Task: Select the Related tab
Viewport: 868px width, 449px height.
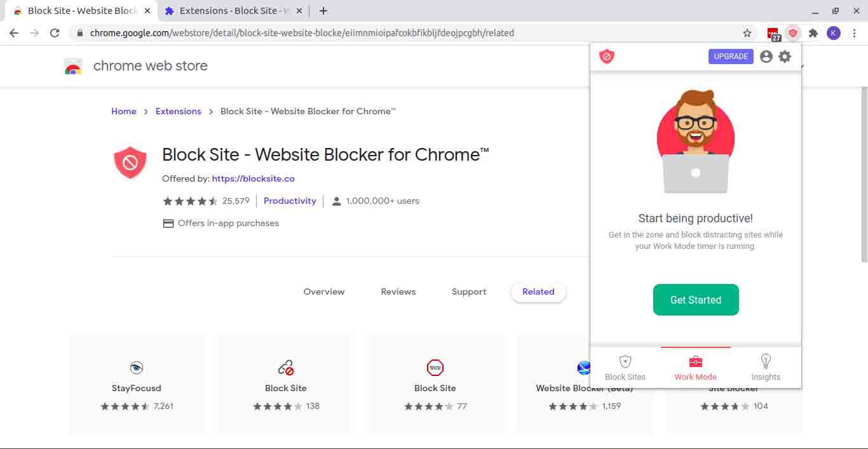Action: [x=538, y=292]
